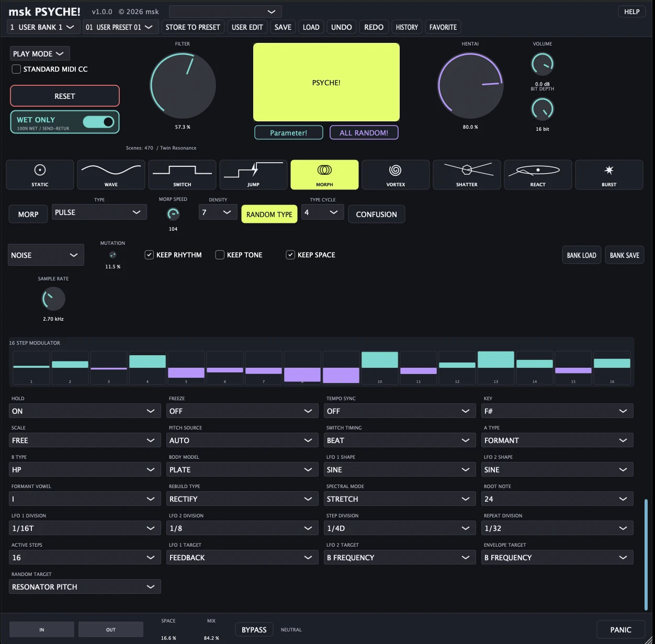Click the MUTATION knob
Image resolution: width=655 pixels, height=644 pixels.
pyautogui.click(x=112, y=255)
